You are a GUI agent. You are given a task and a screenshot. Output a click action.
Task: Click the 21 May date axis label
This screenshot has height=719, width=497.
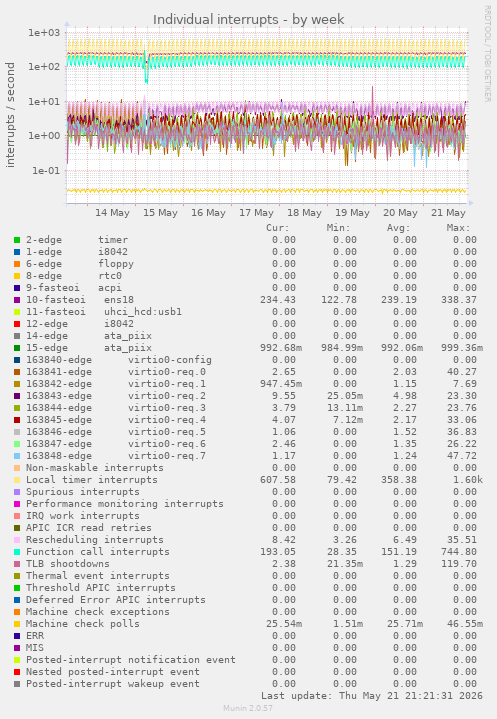(x=448, y=213)
